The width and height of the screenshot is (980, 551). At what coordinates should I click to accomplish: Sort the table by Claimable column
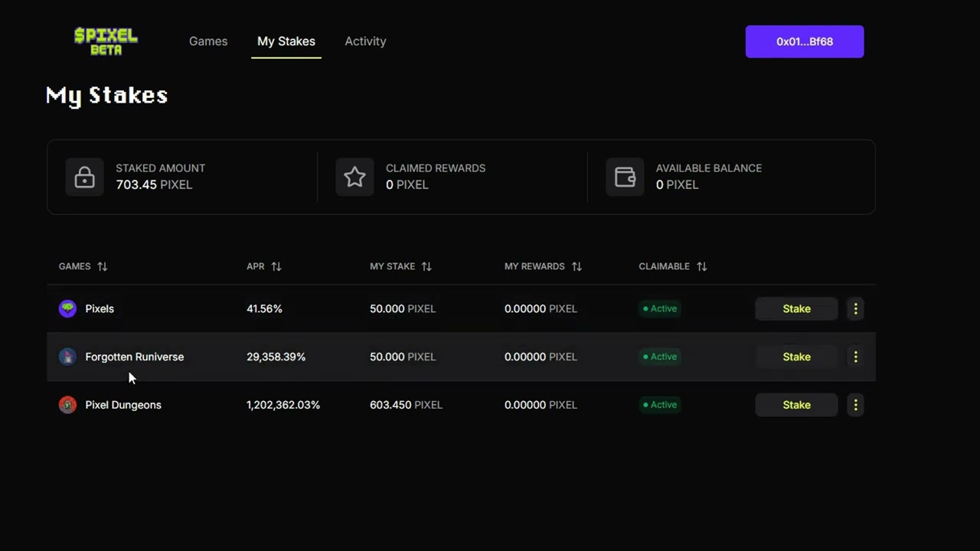point(673,266)
